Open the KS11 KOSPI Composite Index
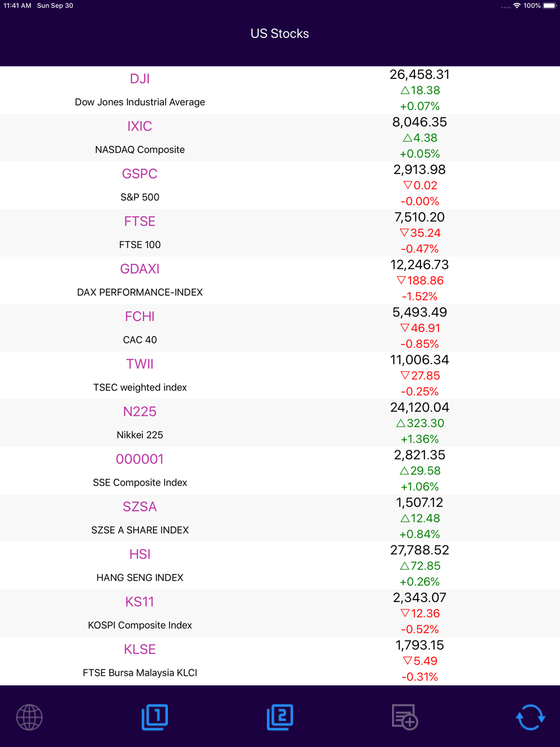The image size is (560, 747). (x=280, y=614)
